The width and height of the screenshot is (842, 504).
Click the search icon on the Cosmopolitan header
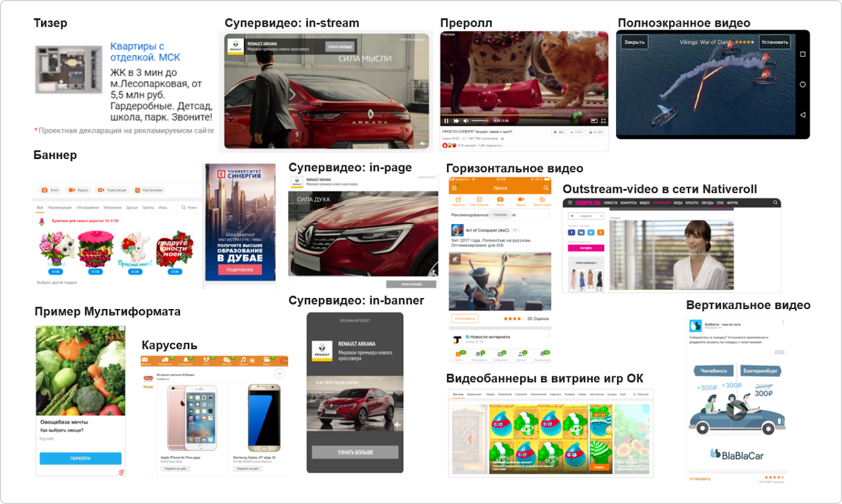click(776, 203)
